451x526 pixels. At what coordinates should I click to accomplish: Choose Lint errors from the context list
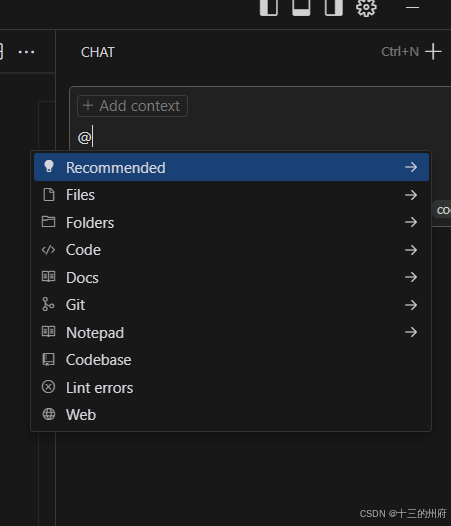click(231, 387)
